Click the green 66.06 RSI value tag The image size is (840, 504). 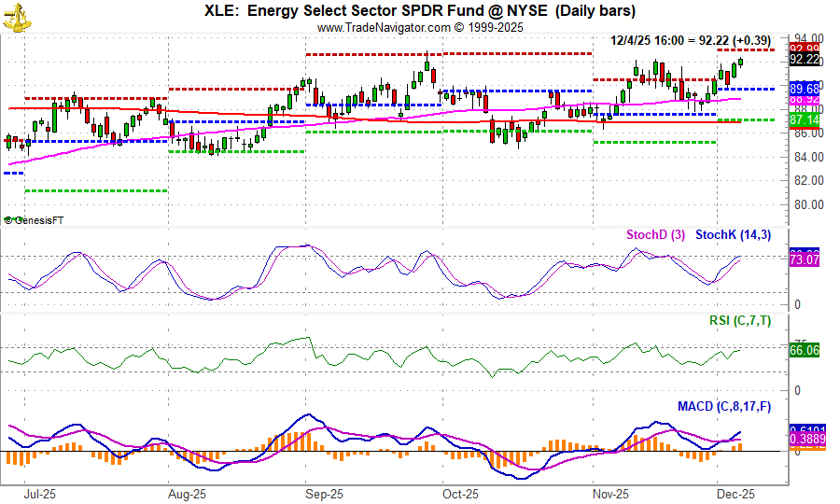[805, 351]
